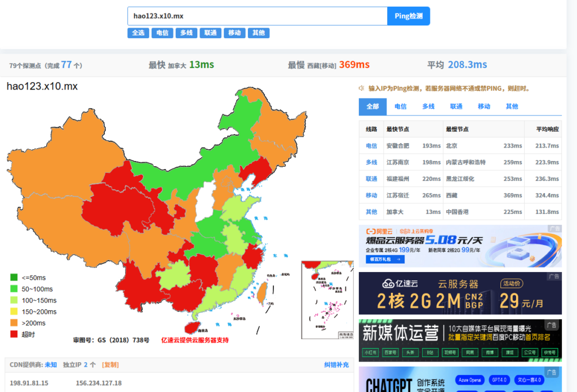Screen dimensions: 577x392
Task: Toggle the 其他 filter below the search box
Action: point(259,33)
